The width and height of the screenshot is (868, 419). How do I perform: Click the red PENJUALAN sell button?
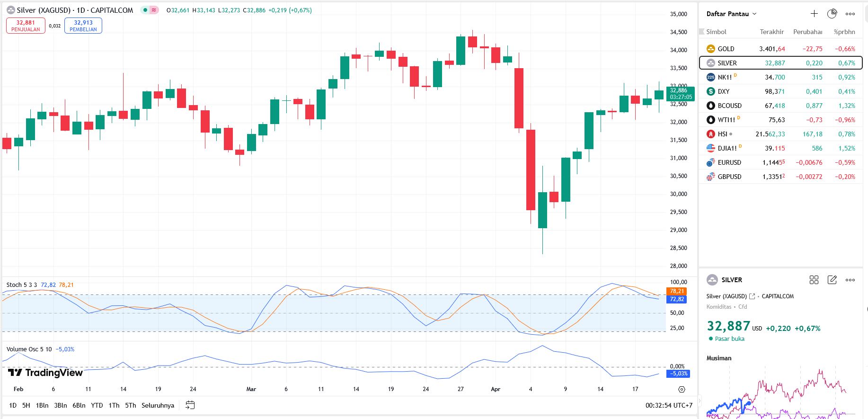click(x=26, y=26)
